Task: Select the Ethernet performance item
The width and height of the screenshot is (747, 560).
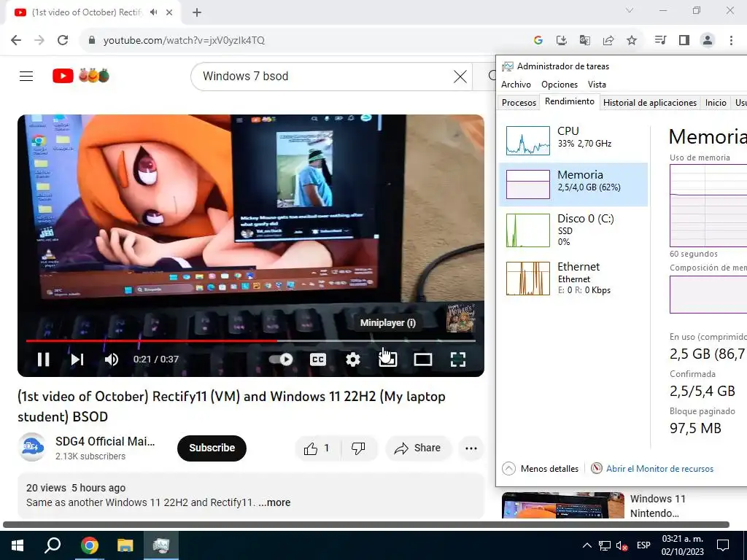Action: (x=573, y=278)
